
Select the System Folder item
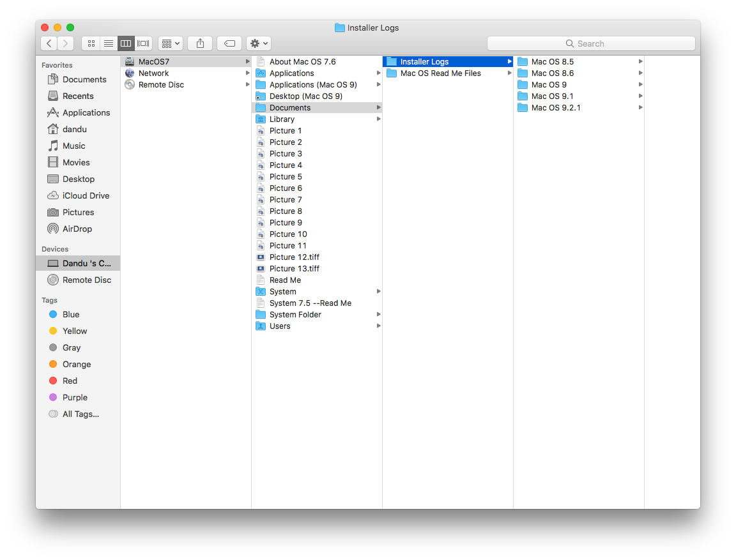pyautogui.click(x=317, y=314)
